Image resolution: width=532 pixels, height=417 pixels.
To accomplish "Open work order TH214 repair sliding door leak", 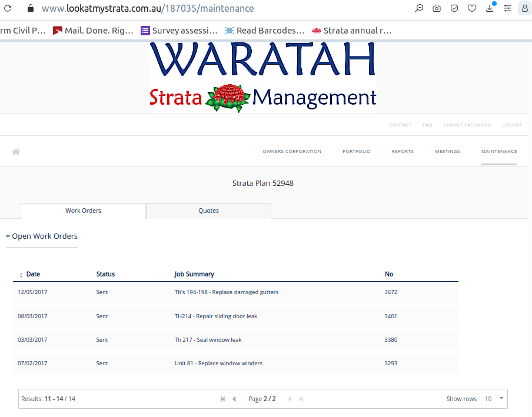I will point(235,316).
